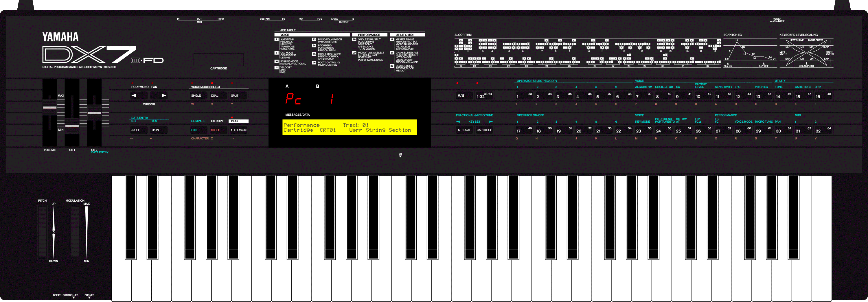
Task: Open MIDI 2 with button 32
Action: coord(823,130)
